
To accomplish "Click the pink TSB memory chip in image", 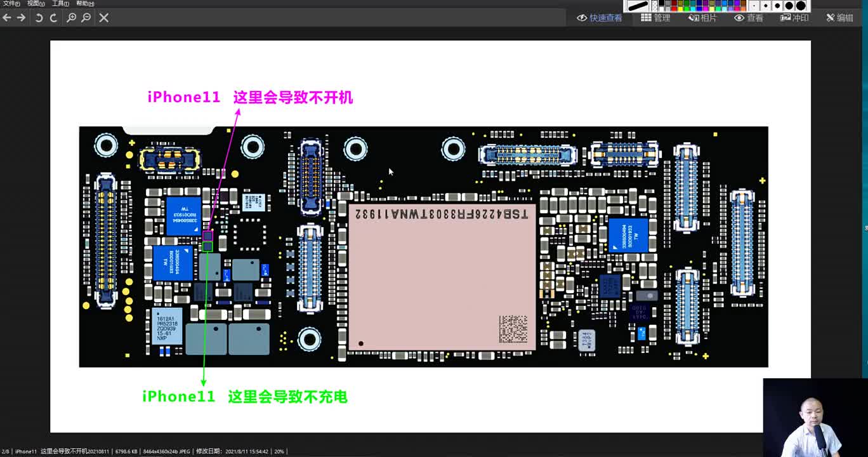I will (442, 277).
